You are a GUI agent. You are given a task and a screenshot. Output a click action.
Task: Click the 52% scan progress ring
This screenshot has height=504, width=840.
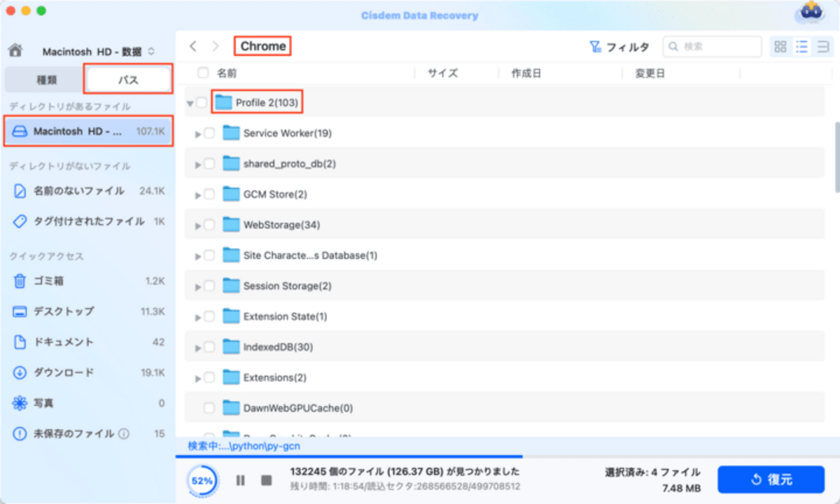[202, 480]
